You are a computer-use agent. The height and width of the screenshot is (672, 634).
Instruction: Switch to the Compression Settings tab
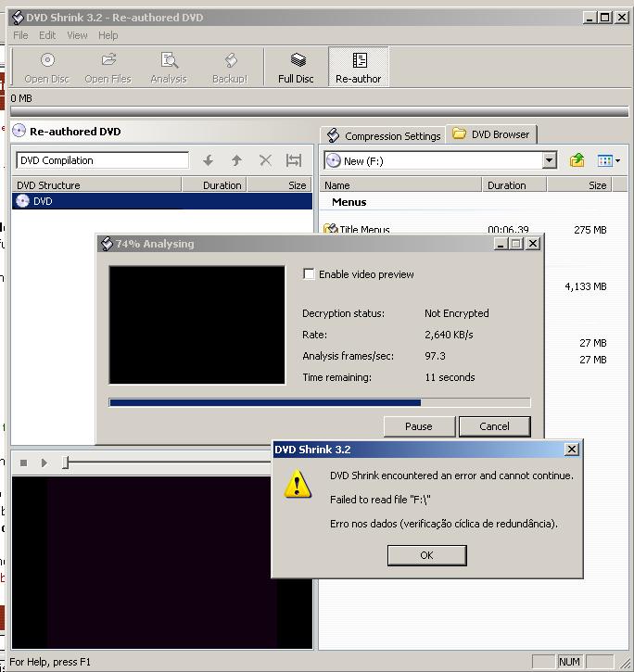383,135
